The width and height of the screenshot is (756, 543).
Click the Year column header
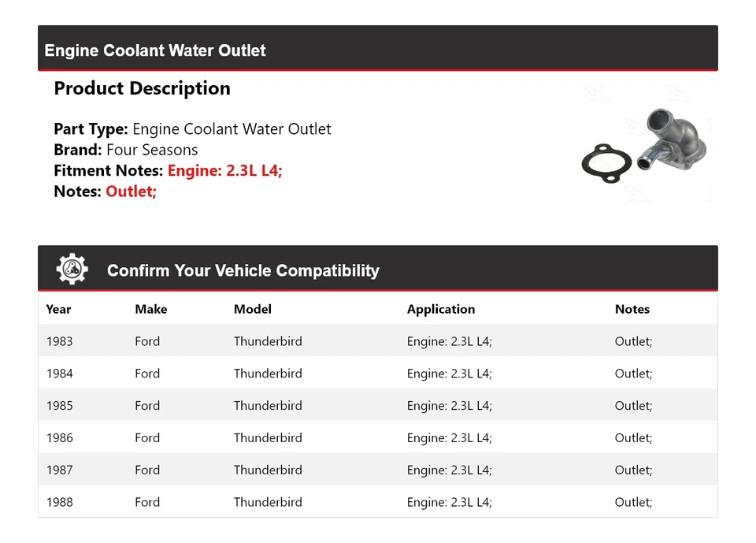[58, 309]
